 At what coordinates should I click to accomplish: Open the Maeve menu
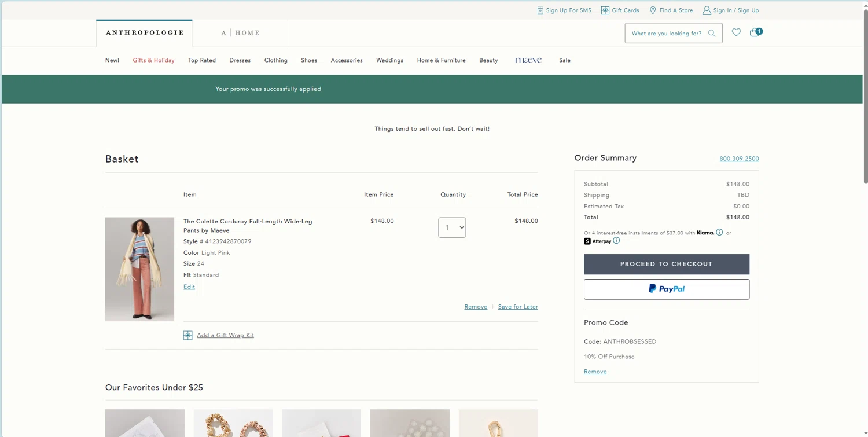[528, 60]
